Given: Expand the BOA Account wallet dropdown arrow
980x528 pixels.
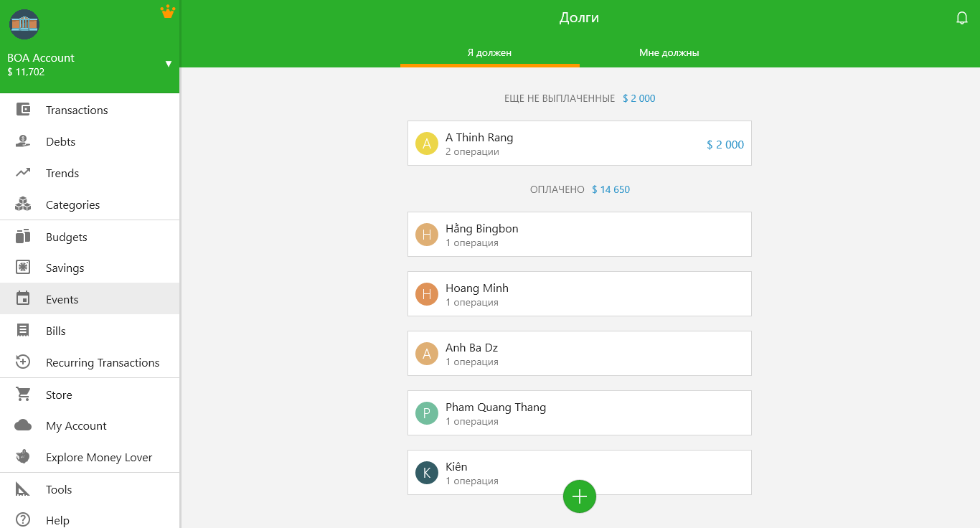Looking at the screenshot, I should pyautogui.click(x=169, y=64).
